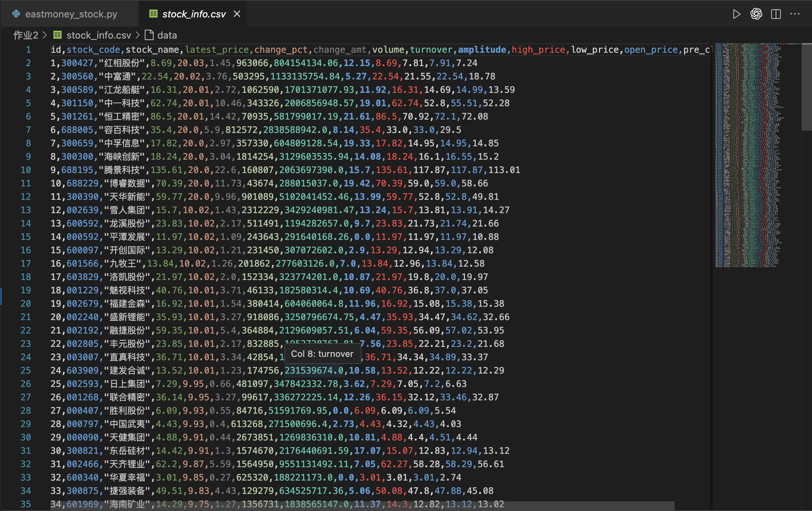
Task: Open the 作业2 folder breadcrumb
Action: pos(26,35)
